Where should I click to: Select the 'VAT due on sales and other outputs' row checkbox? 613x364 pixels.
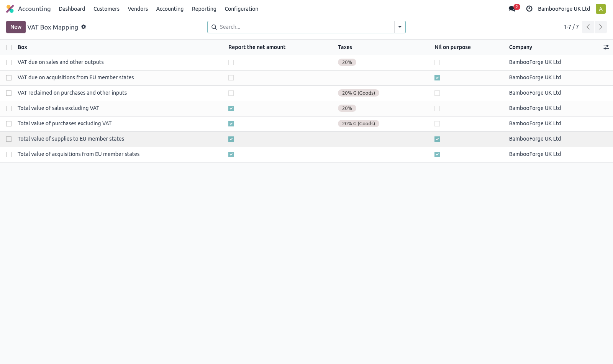(x=9, y=62)
